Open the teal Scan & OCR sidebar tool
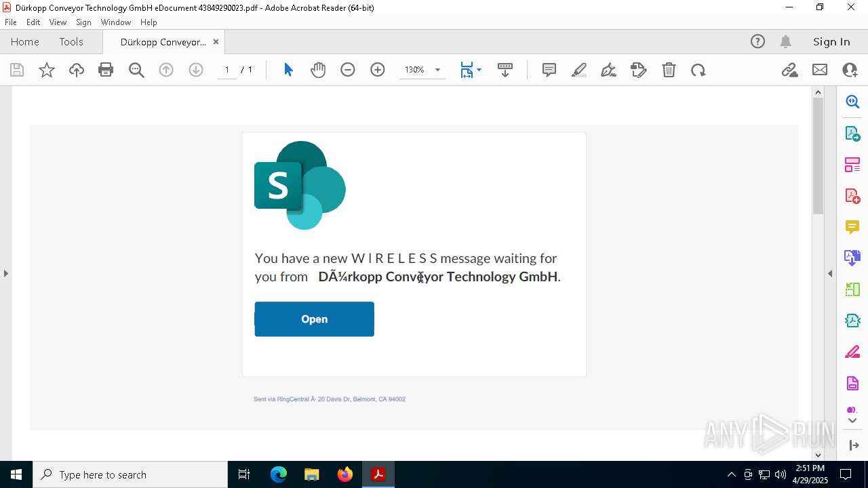The height and width of the screenshot is (488, 868). 852,321
